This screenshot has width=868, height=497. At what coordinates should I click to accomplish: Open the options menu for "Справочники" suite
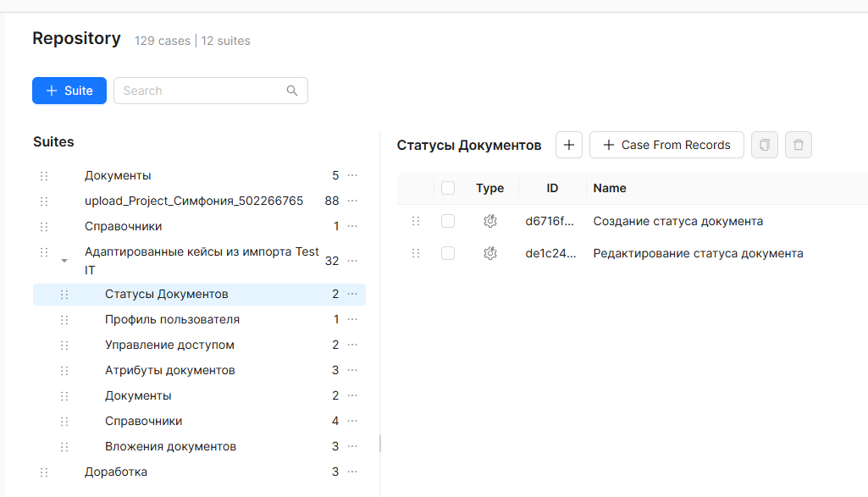[352, 226]
